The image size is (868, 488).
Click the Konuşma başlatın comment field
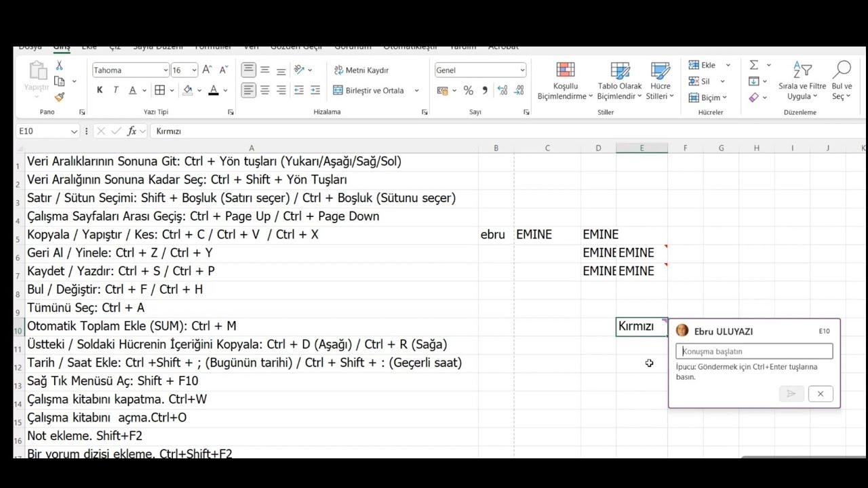pyautogui.click(x=754, y=351)
